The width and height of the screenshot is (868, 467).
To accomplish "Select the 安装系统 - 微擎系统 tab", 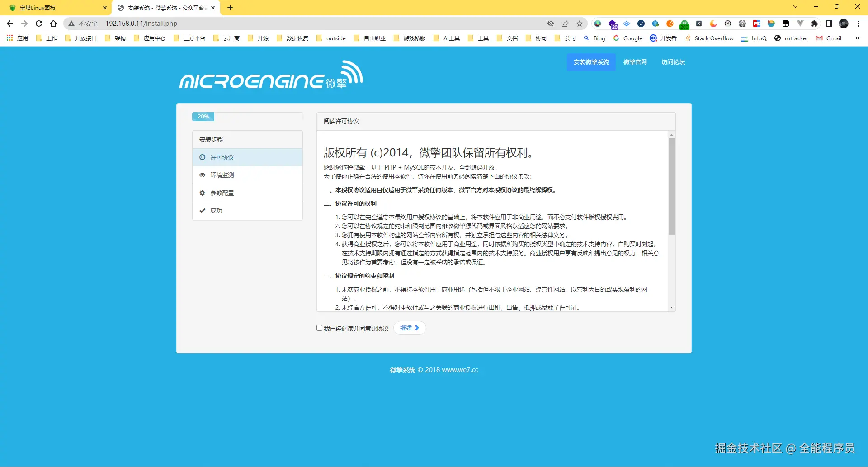I will pos(166,8).
